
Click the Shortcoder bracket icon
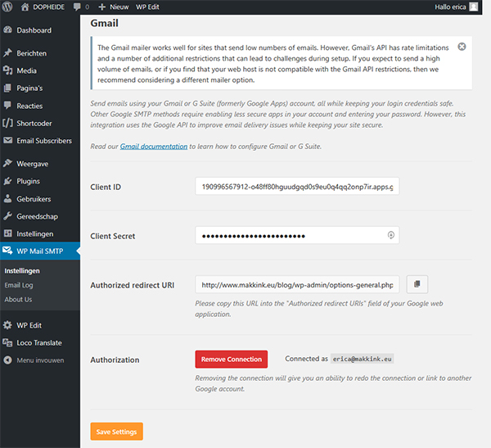pos(7,123)
